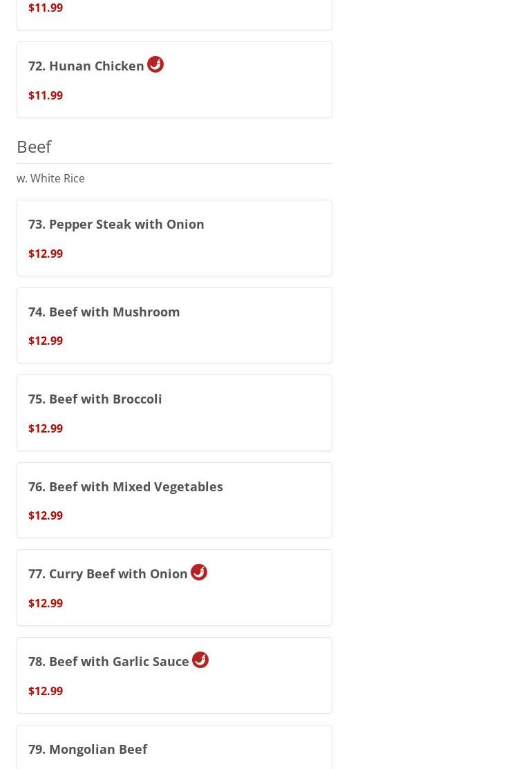The image size is (532, 769).
Task: Open 79. Mongolian Beef item
Action: coord(88,749)
